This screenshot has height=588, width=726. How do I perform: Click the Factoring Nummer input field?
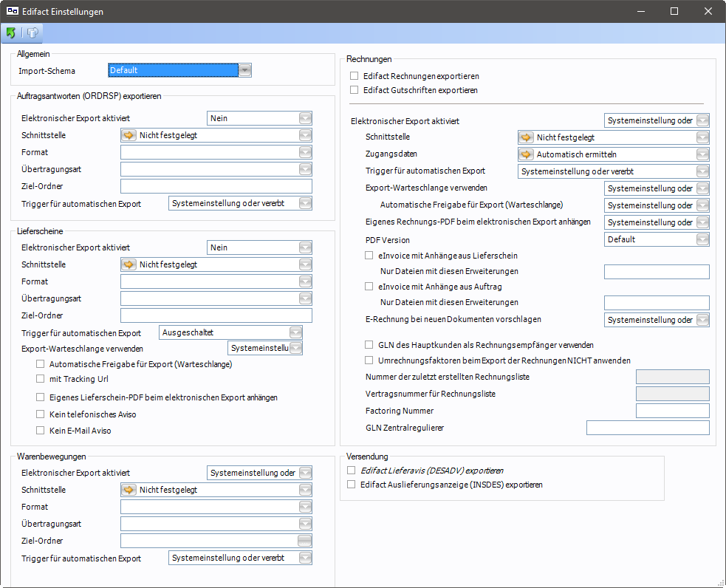pos(672,411)
